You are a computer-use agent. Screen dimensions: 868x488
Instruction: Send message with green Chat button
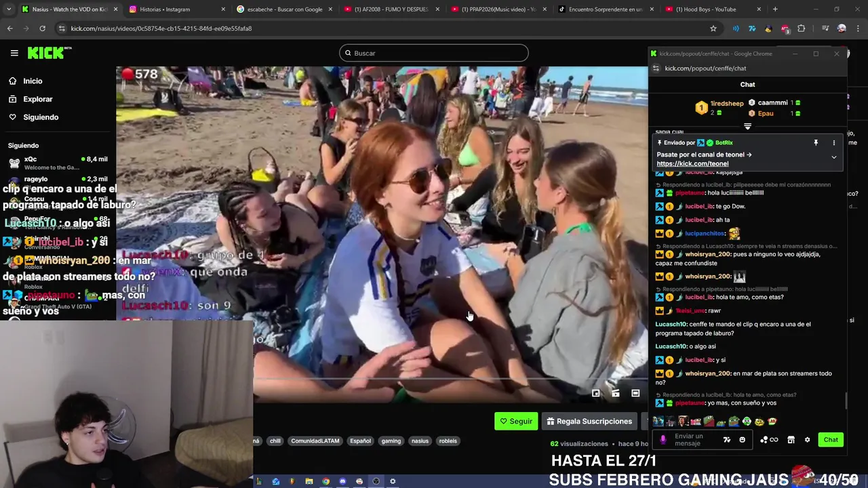tap(831, 440)
